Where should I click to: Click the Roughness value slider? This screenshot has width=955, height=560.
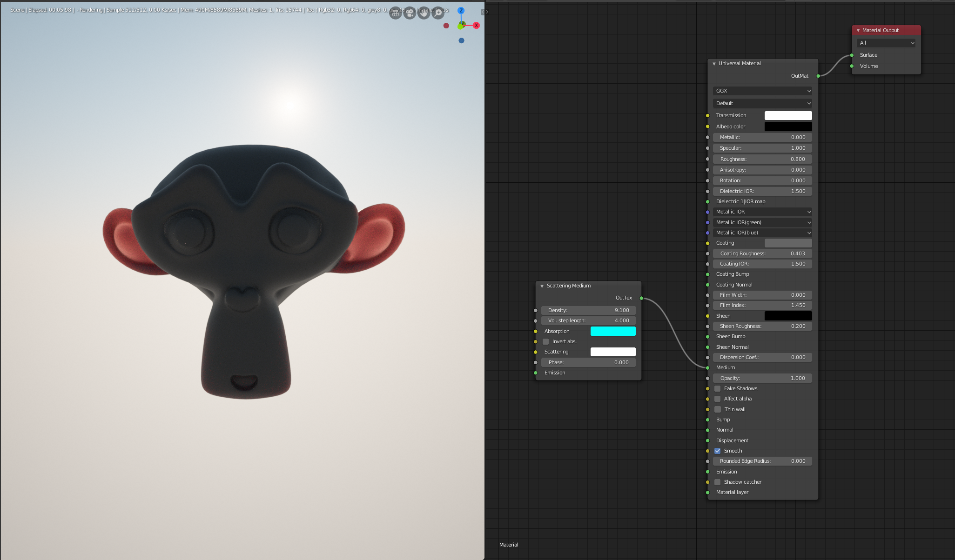click(x=762, y=159)
